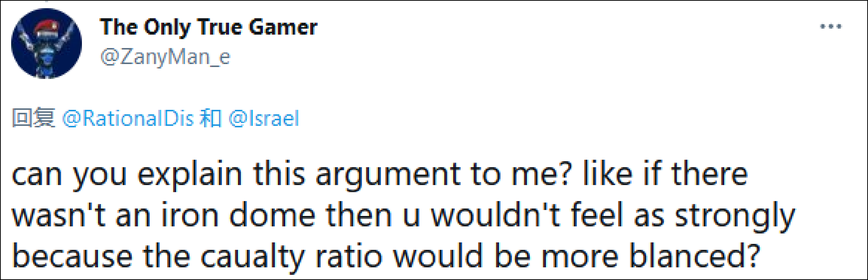Click the word "Gamer" in the display name
Viewport: 868px width, 280px height.
[283, 27]
